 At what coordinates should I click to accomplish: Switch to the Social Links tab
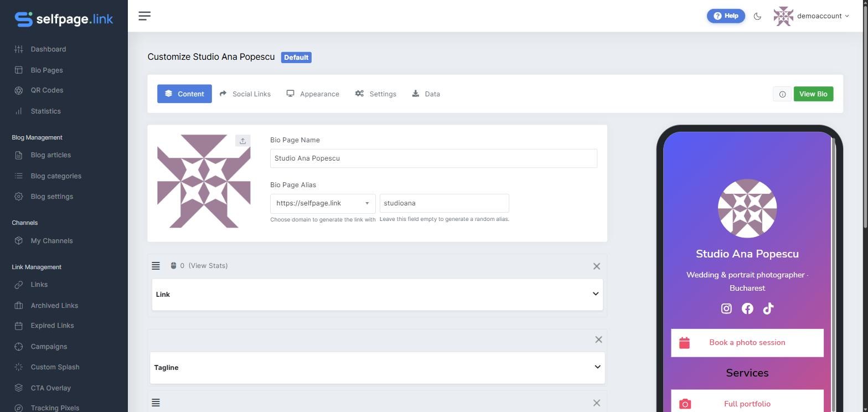click(x=245, y=94)
